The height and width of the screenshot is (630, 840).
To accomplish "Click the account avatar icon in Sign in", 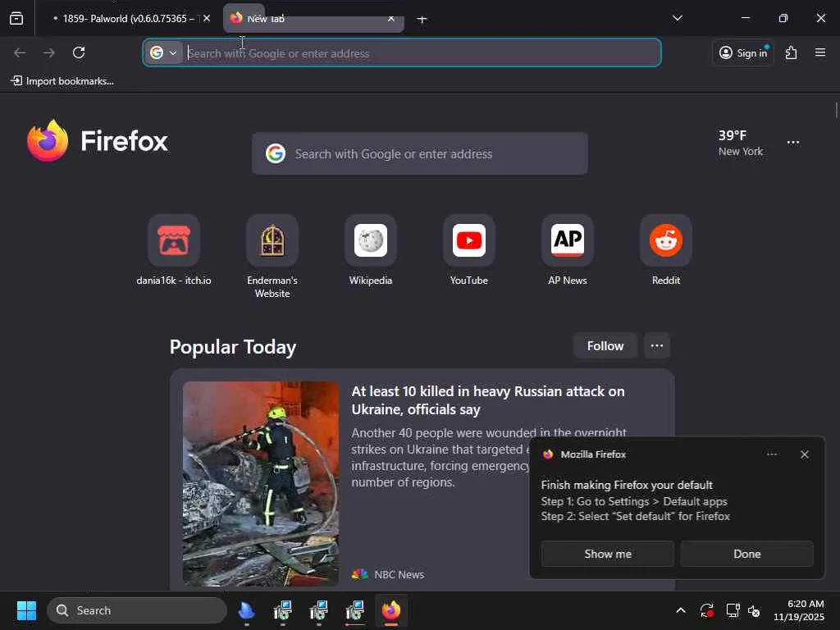I will (725, 52).
